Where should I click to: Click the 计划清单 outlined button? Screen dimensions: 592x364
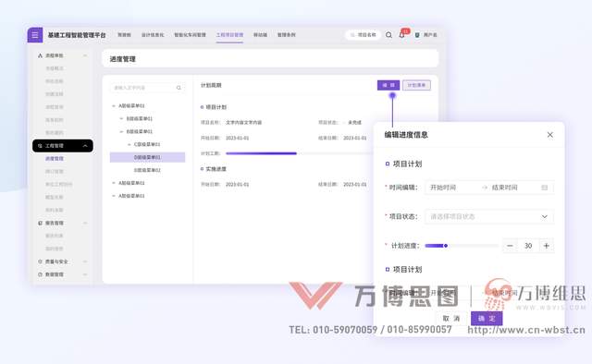click(416, 85)
